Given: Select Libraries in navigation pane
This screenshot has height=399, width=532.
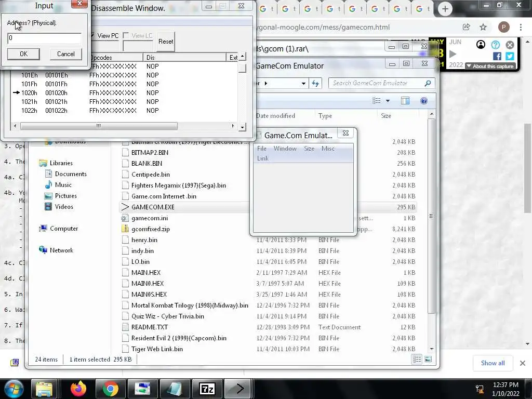Looking at the screenshot, I should pos(61,163).
